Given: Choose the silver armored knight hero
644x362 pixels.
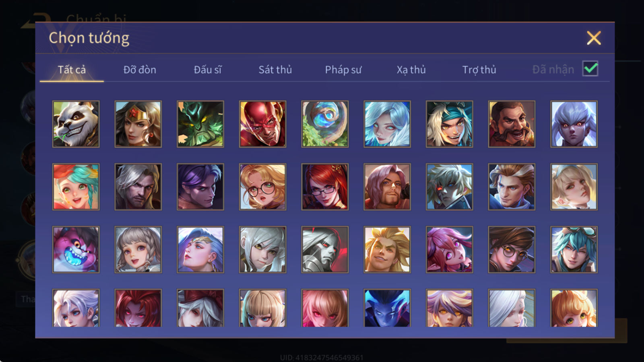Looking at the screenshot, I should pyautogui.click(x=325, y=249).
